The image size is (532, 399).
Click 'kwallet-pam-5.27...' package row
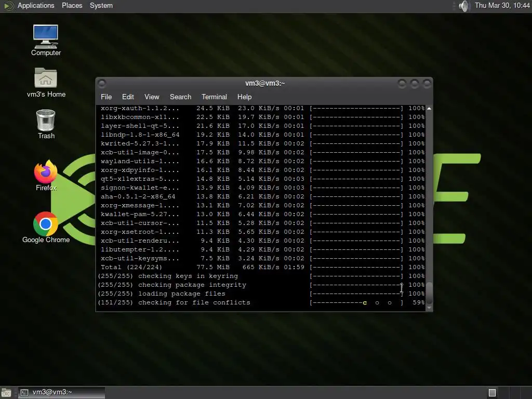point(261,214)
